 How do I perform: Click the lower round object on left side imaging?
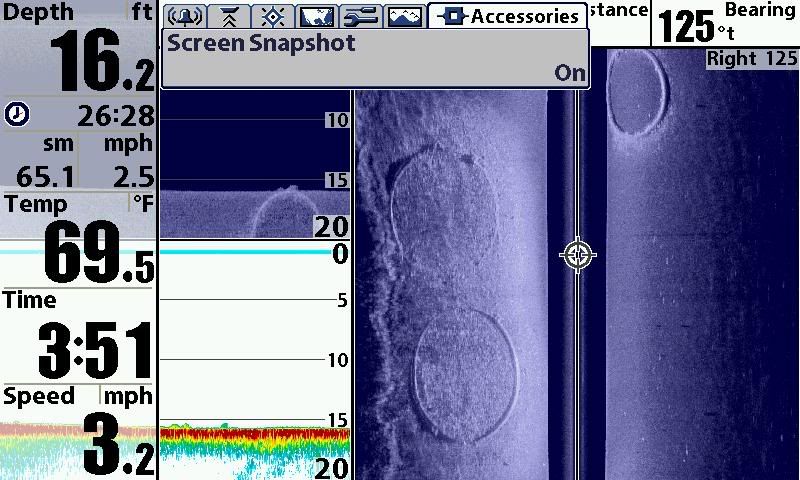click(464, 375)
